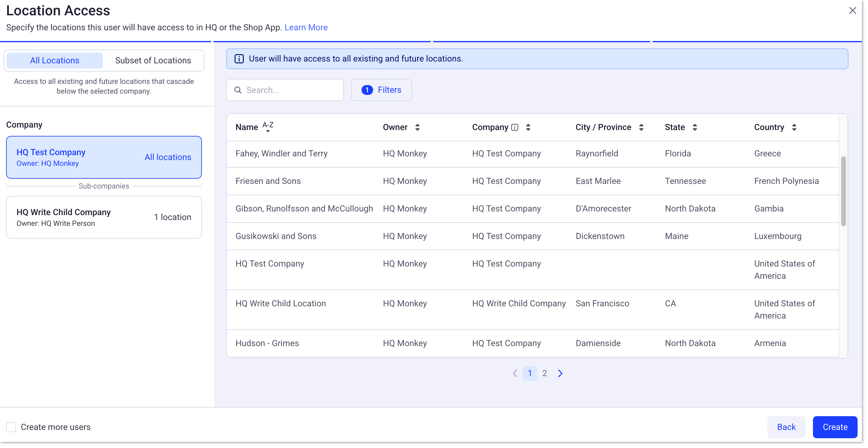868x448 pixels.
Task: Open the Learn More link
Action: coord(306,27)
